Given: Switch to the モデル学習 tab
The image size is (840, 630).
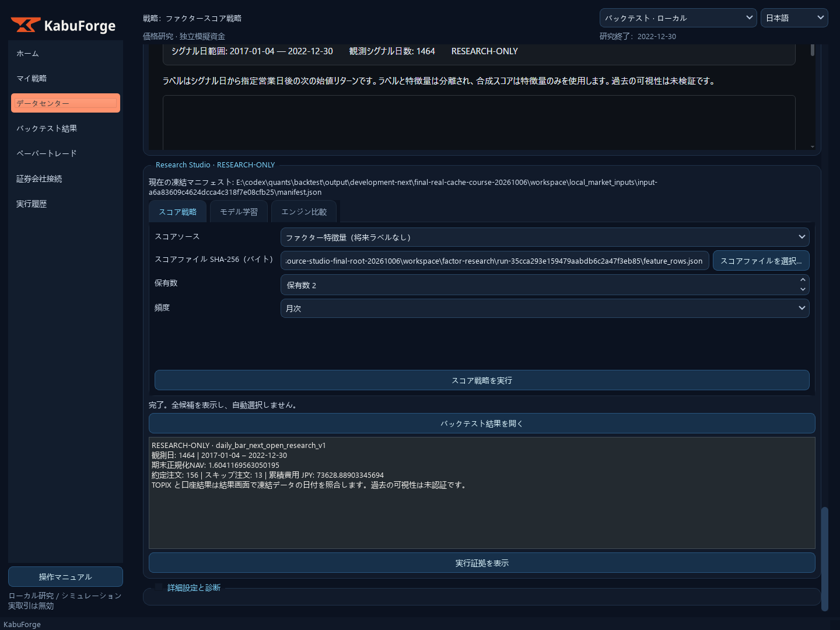Looking at the screenshot, I should coord(239,212).
